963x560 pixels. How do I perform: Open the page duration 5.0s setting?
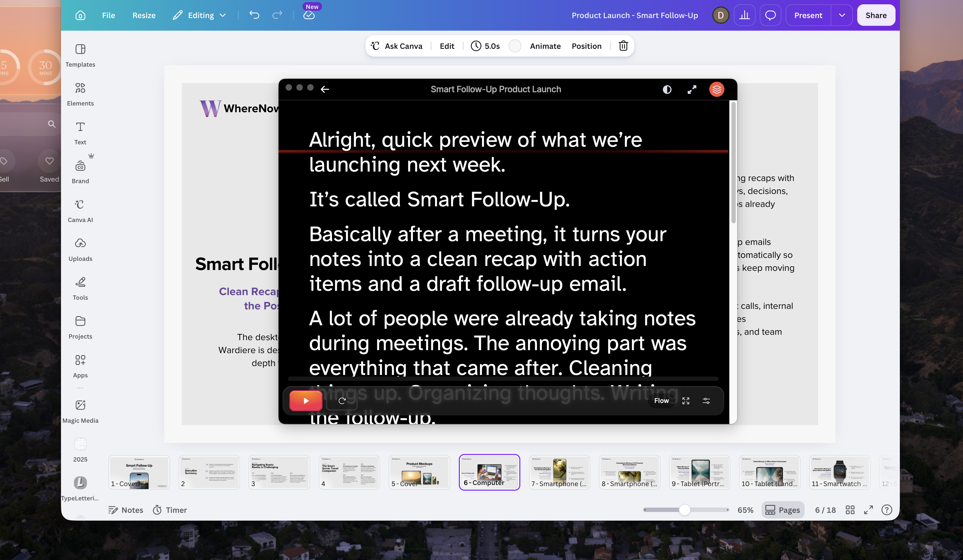[x=485, y=46]
